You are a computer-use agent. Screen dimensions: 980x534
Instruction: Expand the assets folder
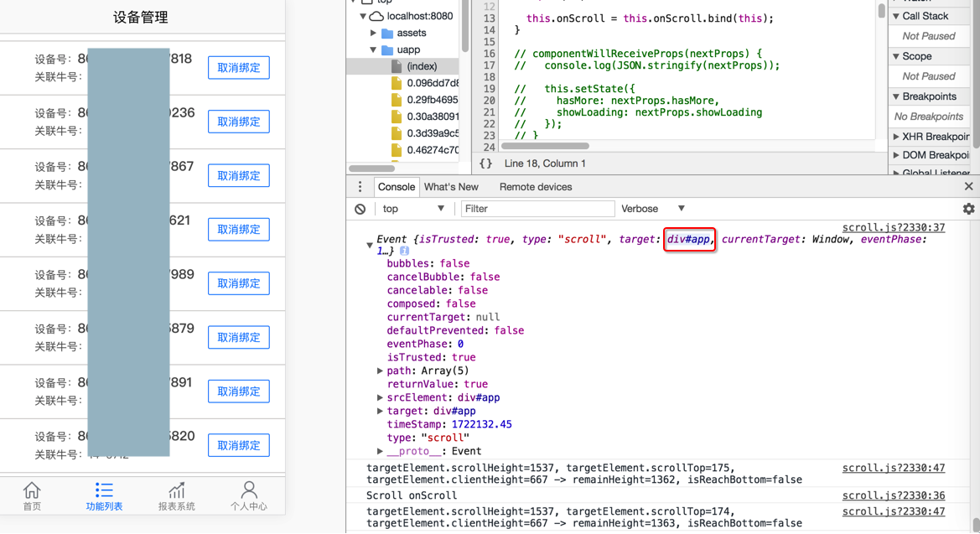click(373, 34)
